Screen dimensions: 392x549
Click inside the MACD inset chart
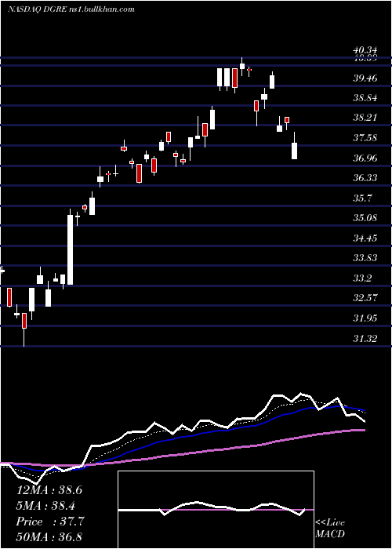click(x=216, y=510)
